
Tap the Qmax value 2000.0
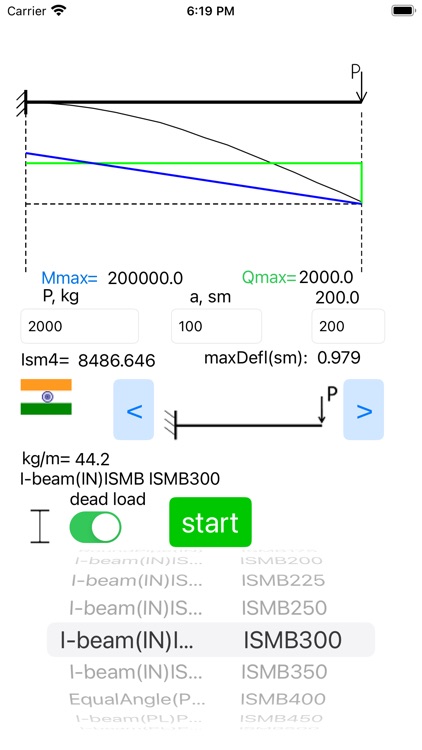[326, 277]
